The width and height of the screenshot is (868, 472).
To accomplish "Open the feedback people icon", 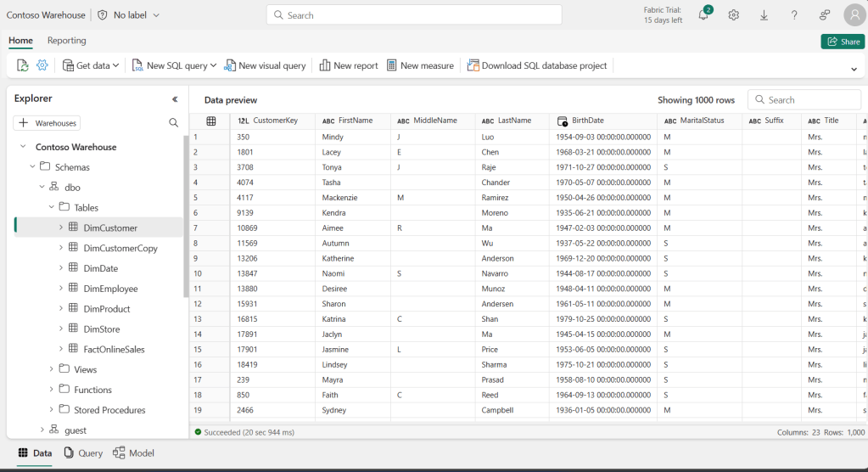I will pyautogui.click(x=825, y=15).
